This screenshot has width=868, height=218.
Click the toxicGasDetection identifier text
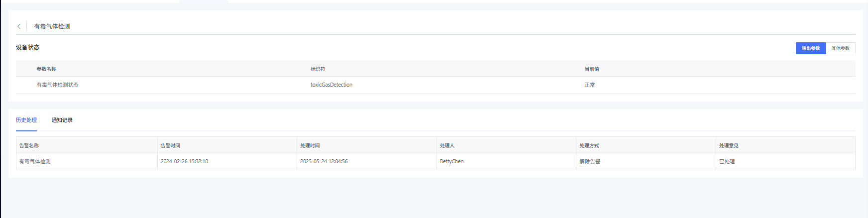tap(331, 85)
